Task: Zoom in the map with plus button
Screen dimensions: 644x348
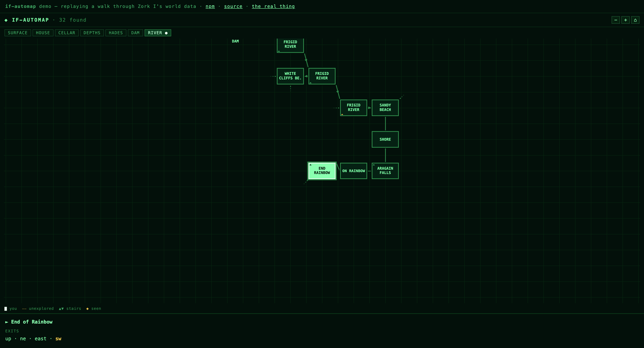Action: pyautogui.click(x=626, y=20)
